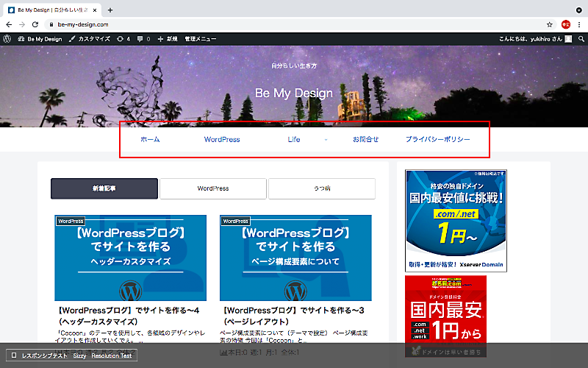Open yukihiro さん account menu

[535, 39]
